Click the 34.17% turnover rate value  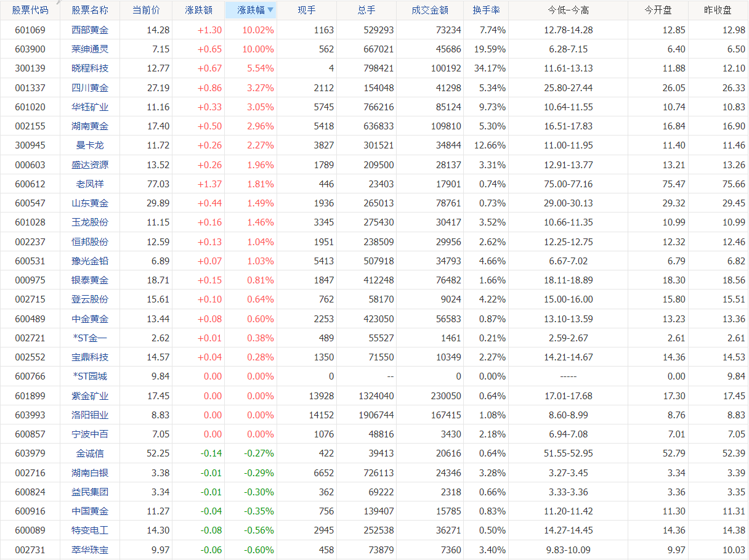click(488, 68)
